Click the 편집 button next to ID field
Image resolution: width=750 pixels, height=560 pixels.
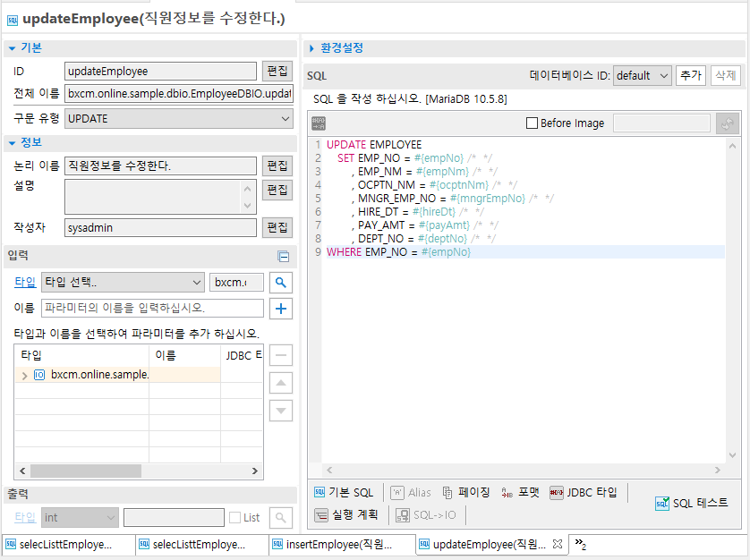point(277,72)
